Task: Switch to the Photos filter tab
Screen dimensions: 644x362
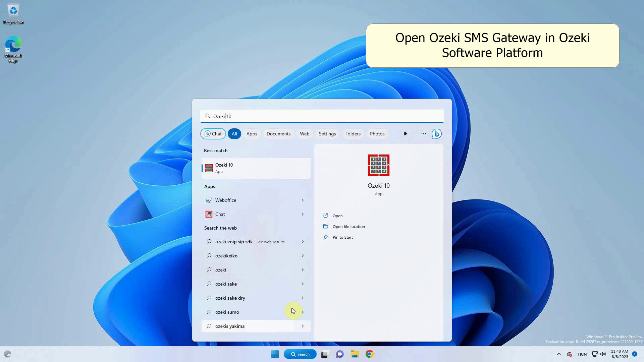Action: point(377,134)
